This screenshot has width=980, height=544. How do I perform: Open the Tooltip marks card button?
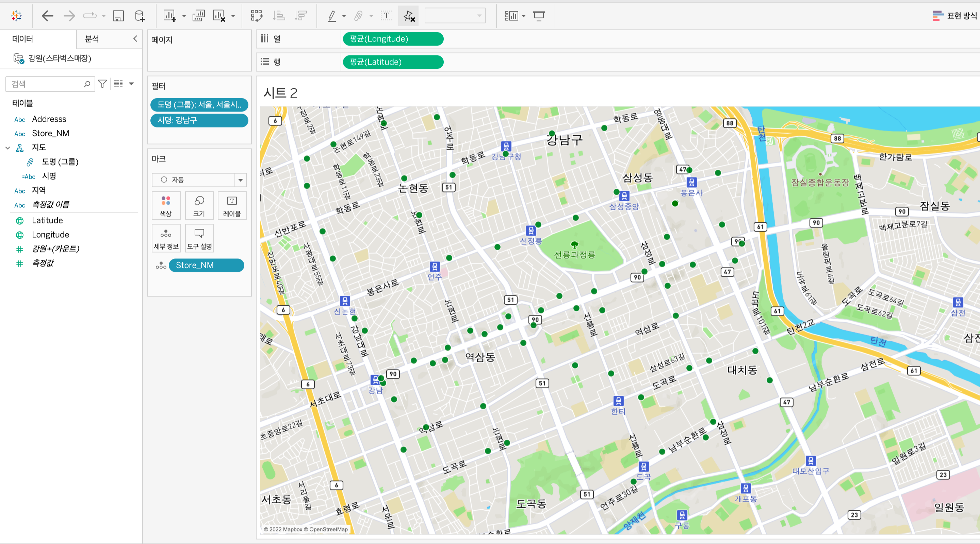click(199, 238)
